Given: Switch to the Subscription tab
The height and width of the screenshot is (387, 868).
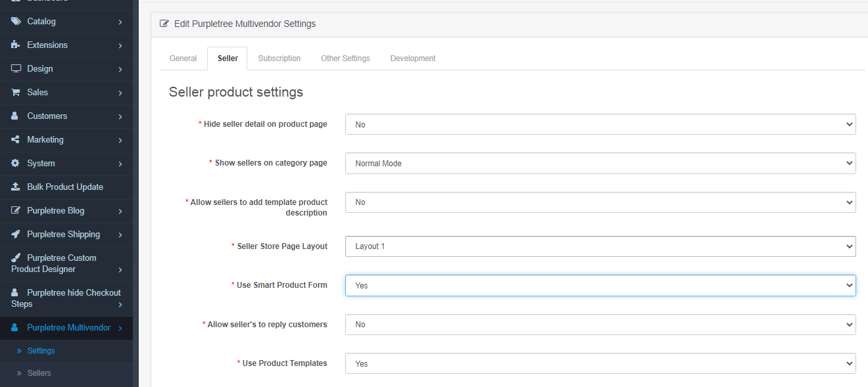Looking at the screenshot, I should pos(279,58).
